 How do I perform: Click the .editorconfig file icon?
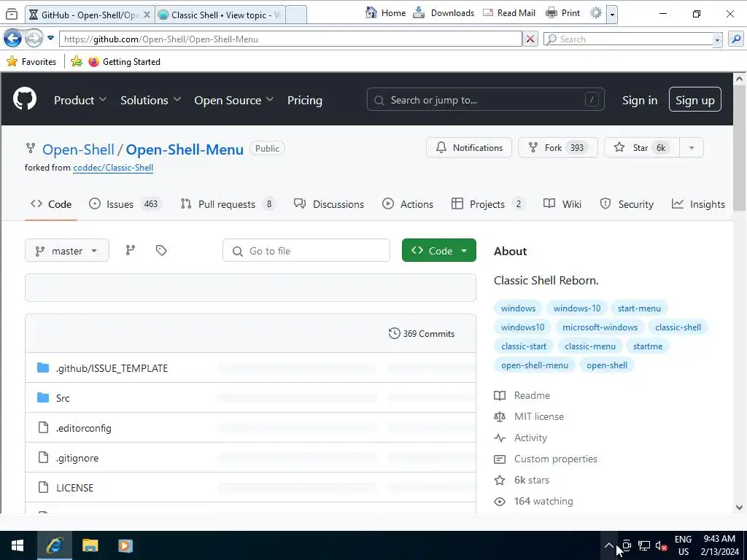click(43, 427)
